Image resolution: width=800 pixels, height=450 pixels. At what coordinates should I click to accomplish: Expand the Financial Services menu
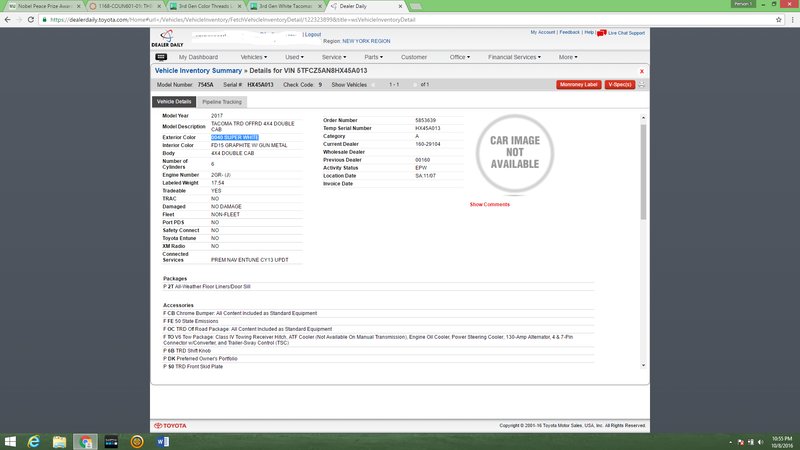point(514,57)
